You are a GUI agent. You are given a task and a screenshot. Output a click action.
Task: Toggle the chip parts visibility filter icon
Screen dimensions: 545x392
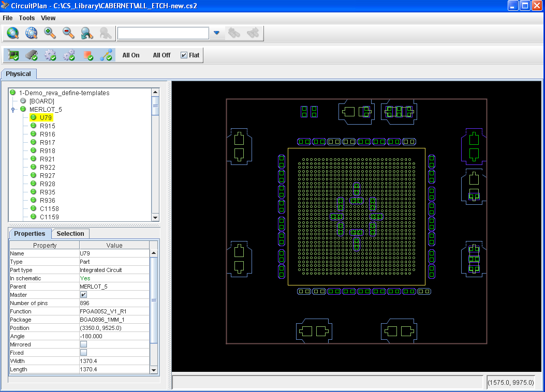point(32,55)
